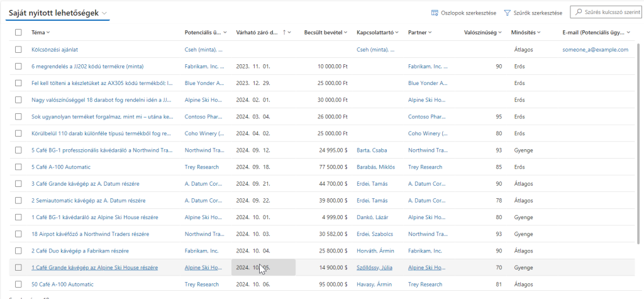The image size is (644, 299).
Task: Open 2 Semiautomatic kávégép az A. Datum
Action: click(x=88, y=201)
